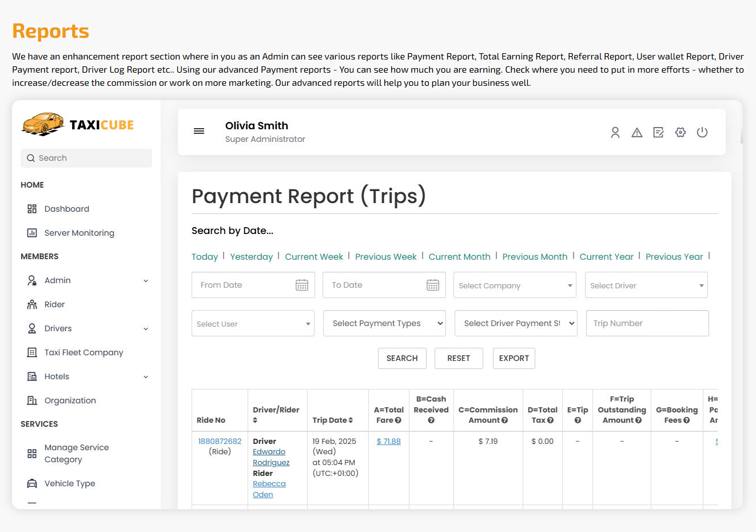Filter by Previous Week link
756x532 pixels.
coord(386,257)
